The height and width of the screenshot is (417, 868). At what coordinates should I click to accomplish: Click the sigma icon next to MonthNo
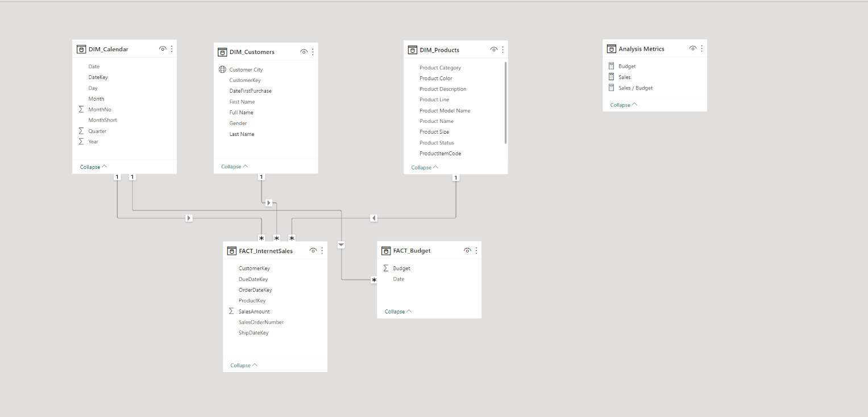tap(81, 109)
